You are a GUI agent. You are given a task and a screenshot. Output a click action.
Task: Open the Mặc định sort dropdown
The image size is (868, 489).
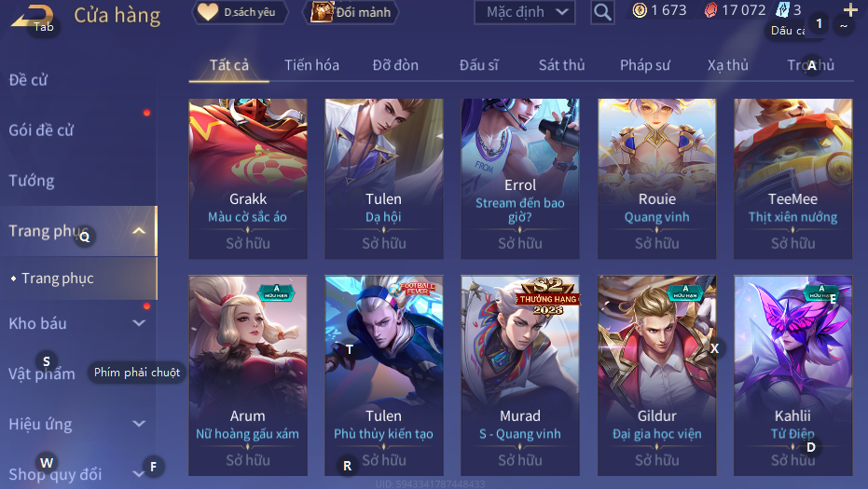coord(525,11)
